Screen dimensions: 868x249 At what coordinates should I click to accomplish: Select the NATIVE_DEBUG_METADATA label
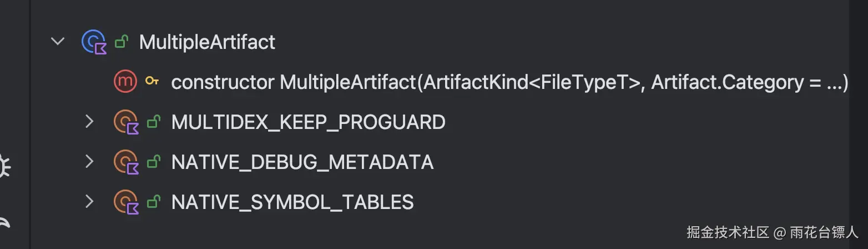(x=302, y=162)
